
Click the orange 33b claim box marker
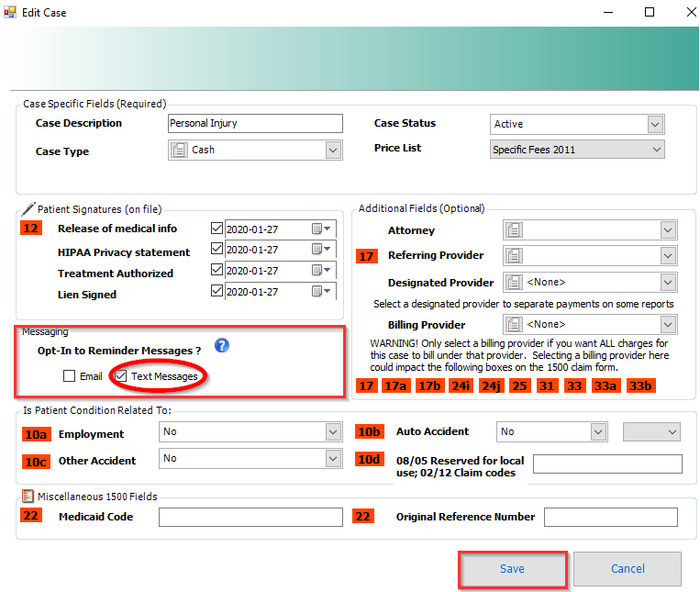pos(639,386)
